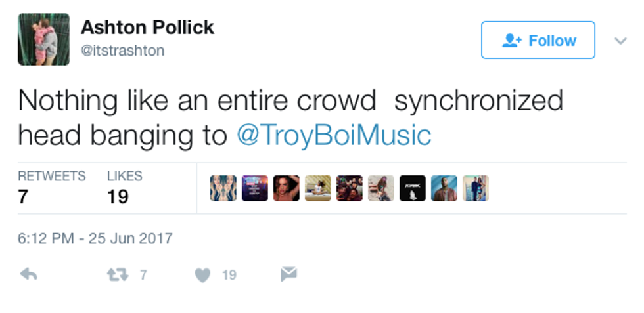The height and width of the screenshot is (313, 644).
Task: Like the tweet with the heart icon
Action: pyautogui.click(x=202, y=274)
